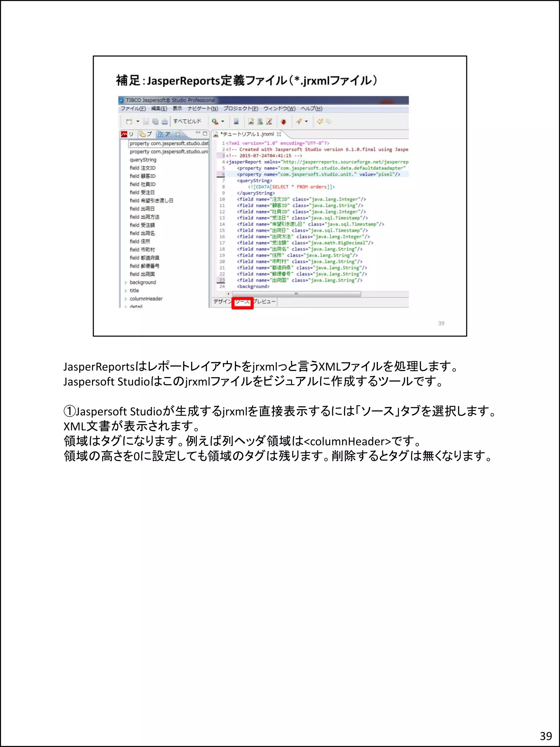This screenshot has height=747, width=560.
Task: Click the New wizard toolbar icon
Action: click(x=129, y=121)
